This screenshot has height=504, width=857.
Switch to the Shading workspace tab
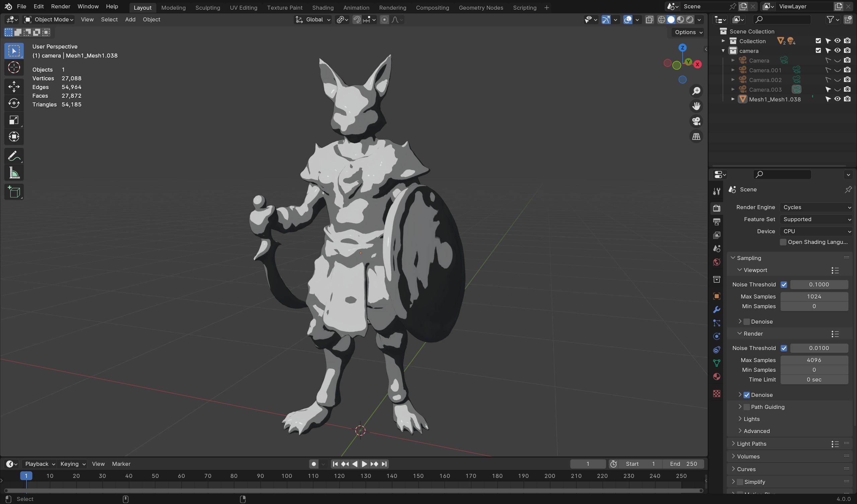point(323,7)
